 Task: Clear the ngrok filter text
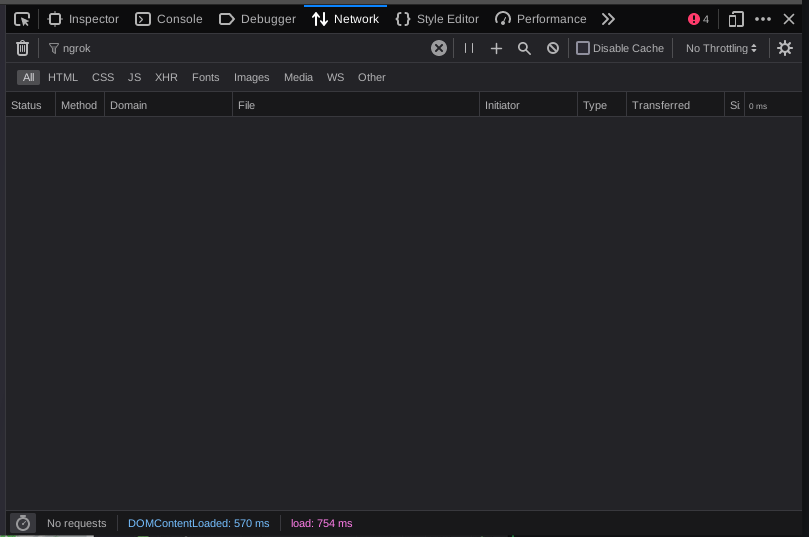tap(438, 48)
